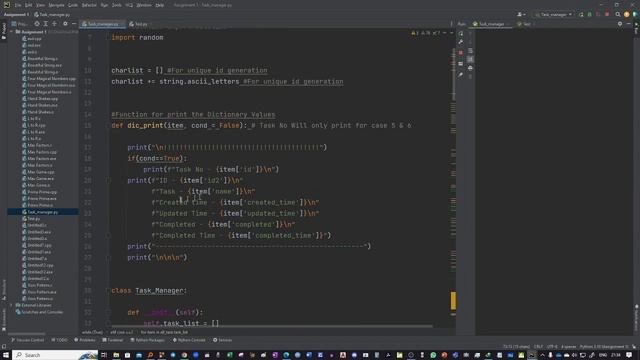Open the Version Control tool window
This screenshot has width=640, height=360.
(x=28, y=340)
